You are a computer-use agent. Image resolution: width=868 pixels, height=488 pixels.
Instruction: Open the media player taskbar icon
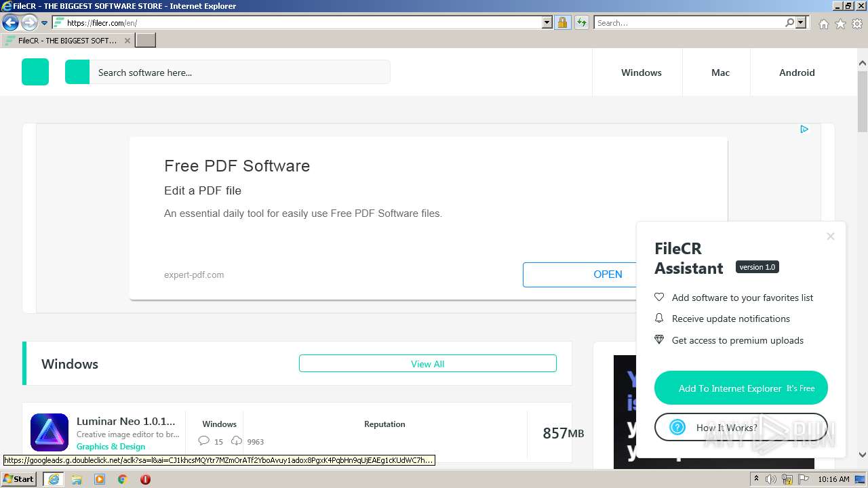(x=100, y=479)
